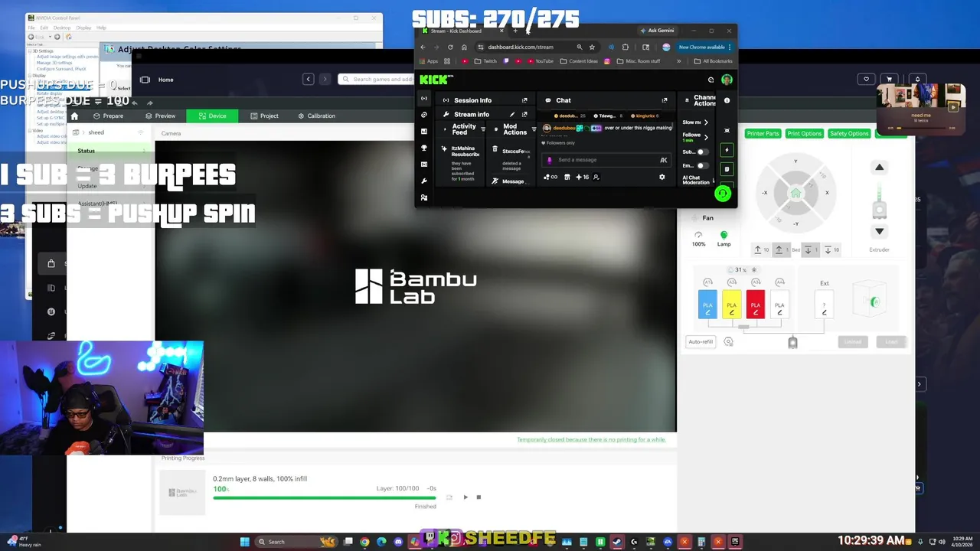Open Safety Options

(x=849, y=133)
